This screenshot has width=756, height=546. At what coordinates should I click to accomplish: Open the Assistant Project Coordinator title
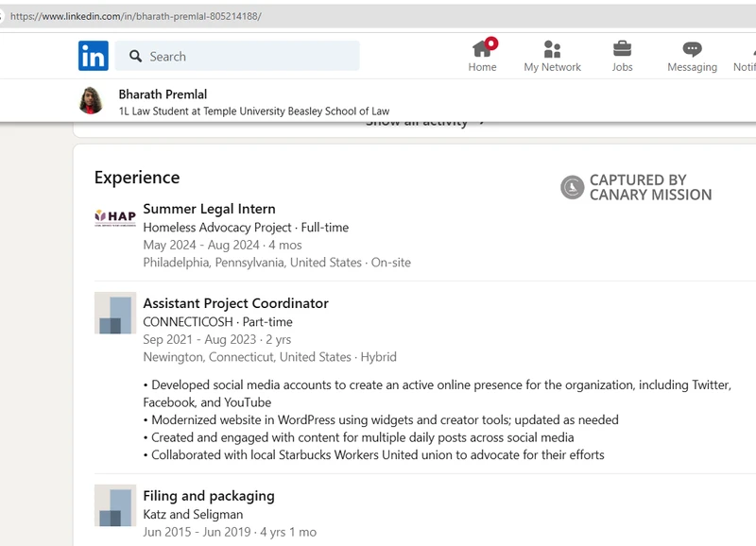pos(235,303)
